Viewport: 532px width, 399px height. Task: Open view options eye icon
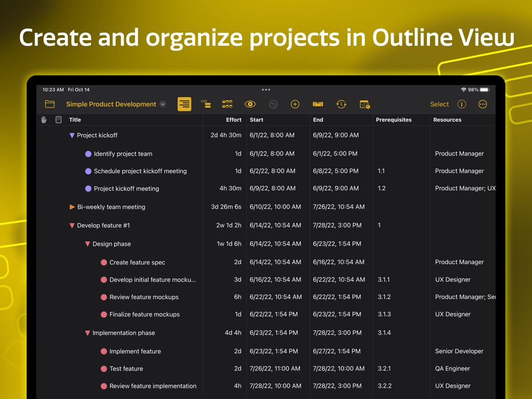point(250,104)
